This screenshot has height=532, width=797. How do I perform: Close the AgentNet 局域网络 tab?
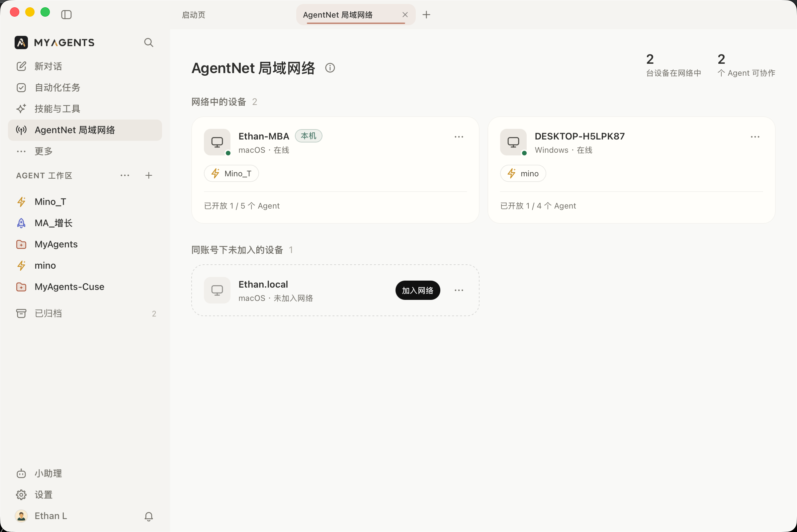[x=405, y=15]
